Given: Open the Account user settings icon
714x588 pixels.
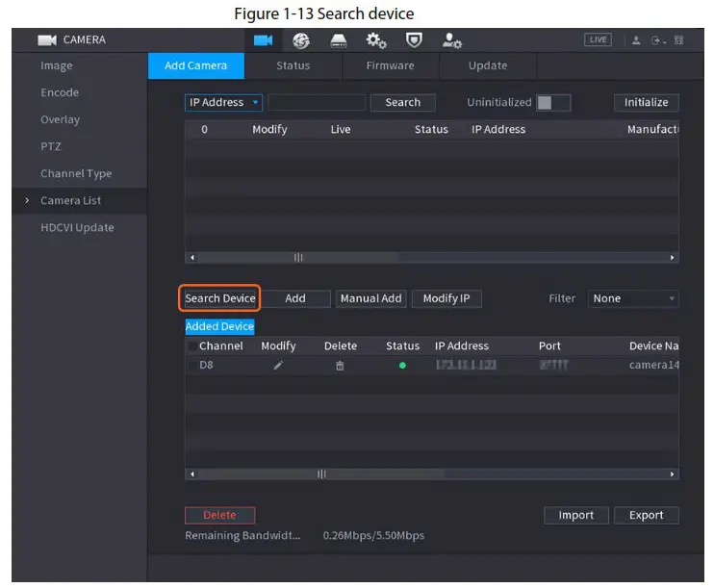Looking at the screenshot, I should coord(451,40).
